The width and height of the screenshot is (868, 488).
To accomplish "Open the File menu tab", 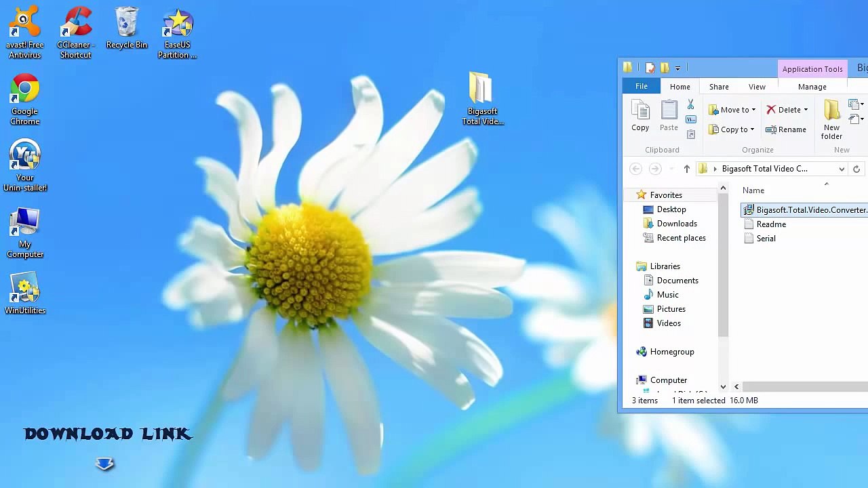I will click(x=641, y=87).
